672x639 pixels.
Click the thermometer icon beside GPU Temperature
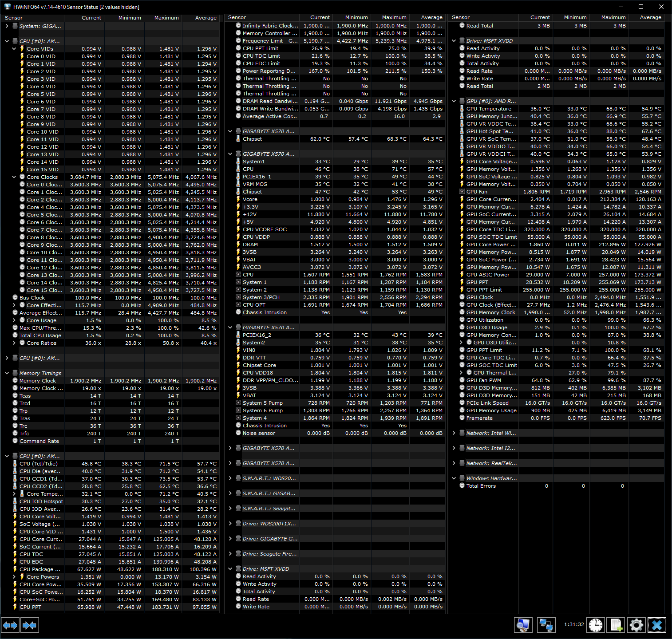point(462,109)
